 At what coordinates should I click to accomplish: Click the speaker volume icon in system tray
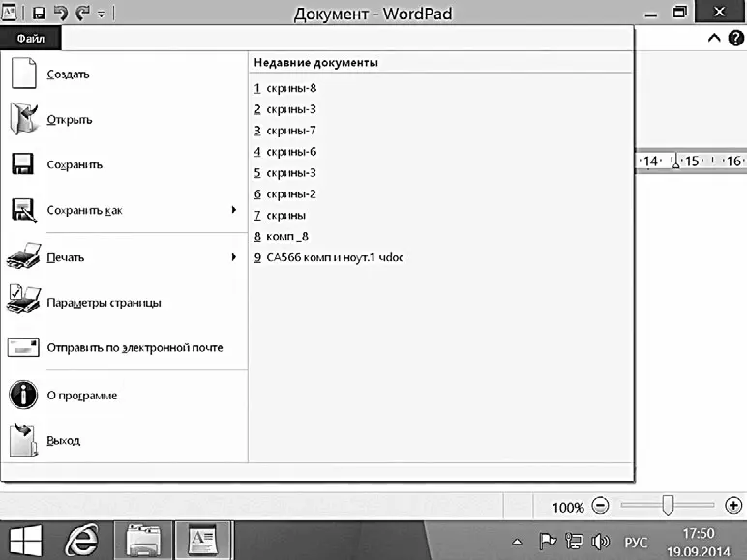[x=600, y=541]
